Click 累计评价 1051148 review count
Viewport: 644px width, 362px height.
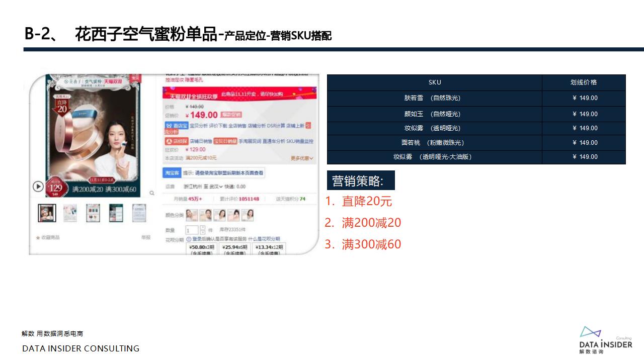pyautogui.click(x=239, y=199)
